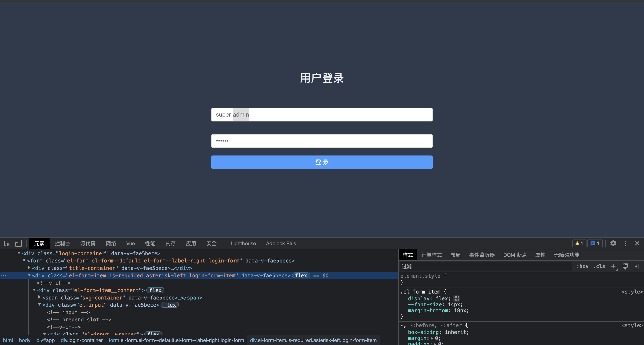
Task: Select the 样式 pane tab
Action: 408,255
